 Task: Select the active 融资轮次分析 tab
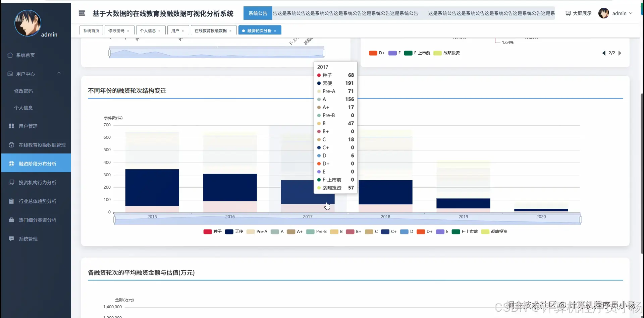[259, 30]
